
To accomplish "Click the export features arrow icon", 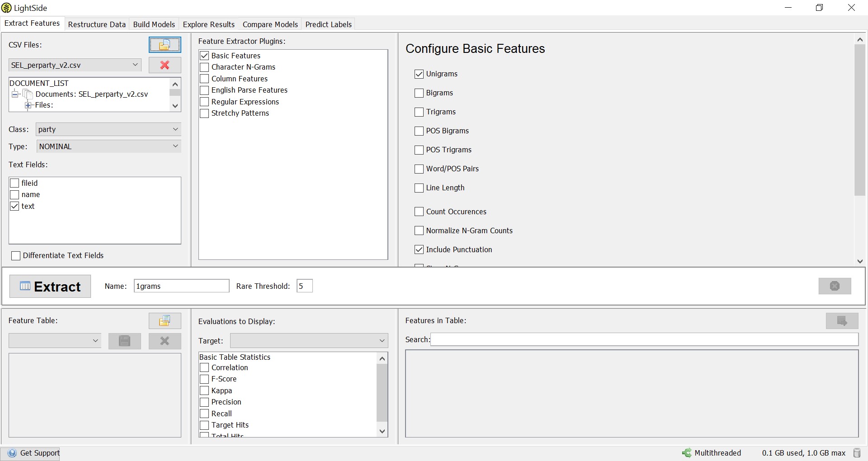I will point(842,321).
